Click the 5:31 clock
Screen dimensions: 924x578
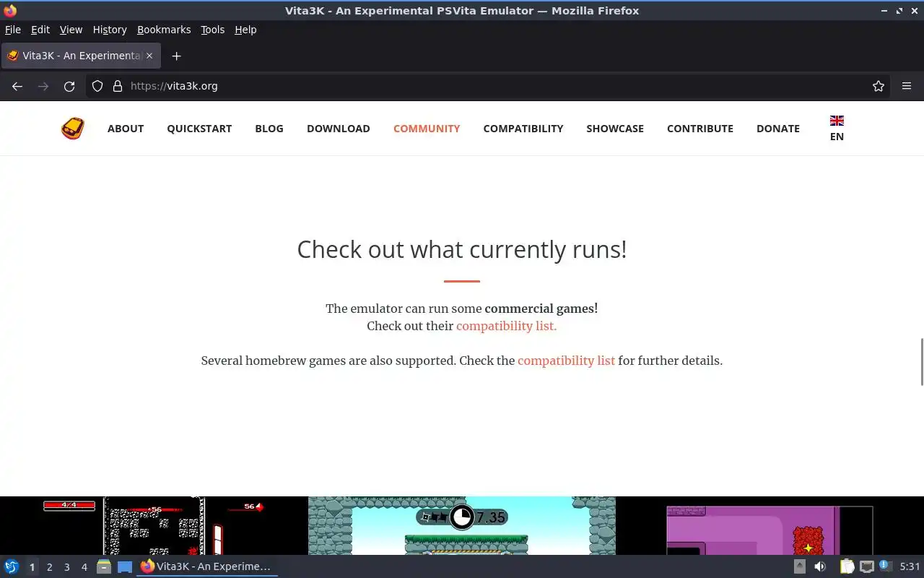point(910,567)
